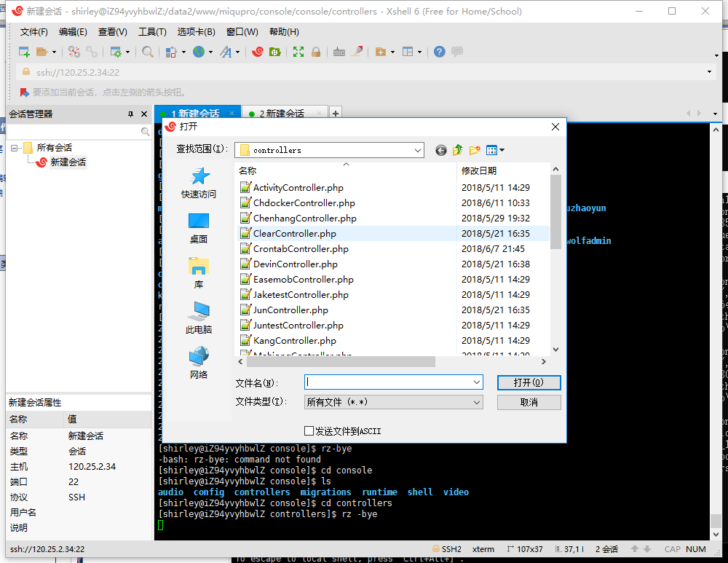Click the file list vertical scrollbar thumb

[x=555, y=212]
